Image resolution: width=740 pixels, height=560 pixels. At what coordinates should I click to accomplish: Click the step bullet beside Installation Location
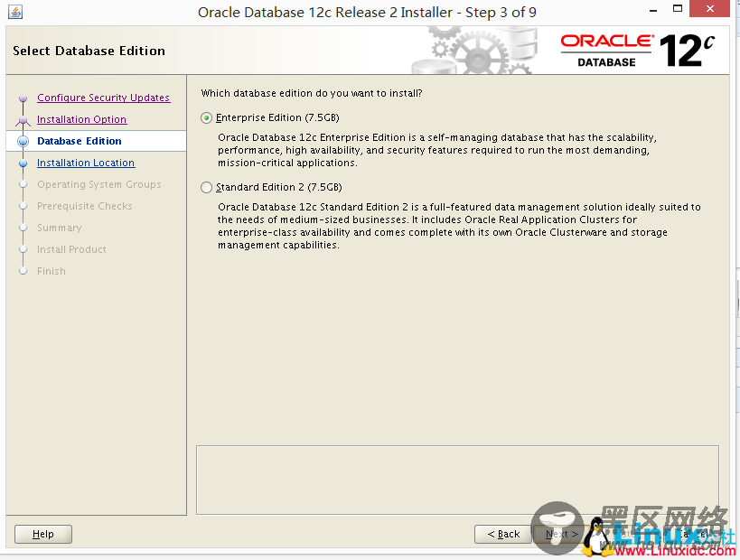(23, 163)
